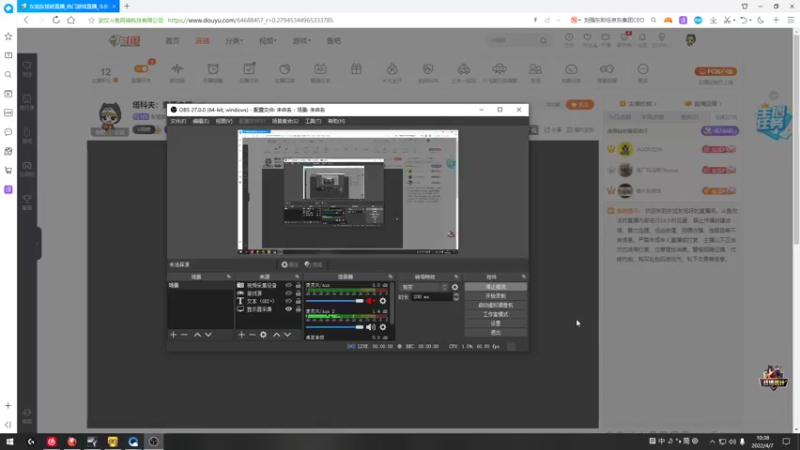Click the search magnifier in Douyu header

[543, 40]
